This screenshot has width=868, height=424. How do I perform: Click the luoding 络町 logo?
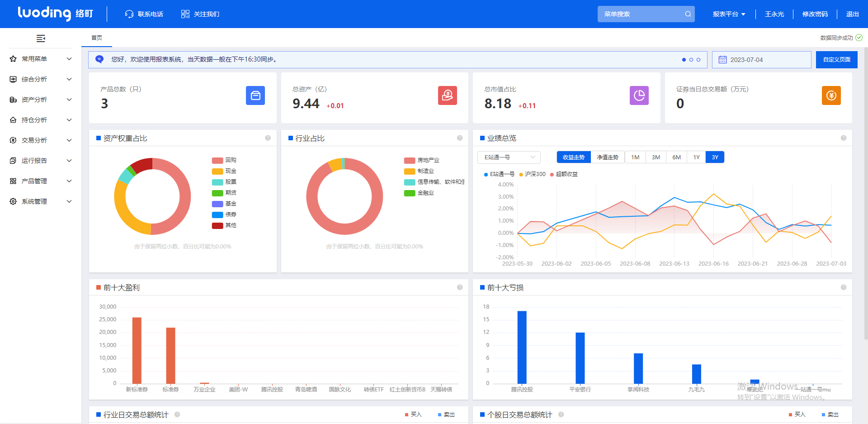click(x=55, y=13)
